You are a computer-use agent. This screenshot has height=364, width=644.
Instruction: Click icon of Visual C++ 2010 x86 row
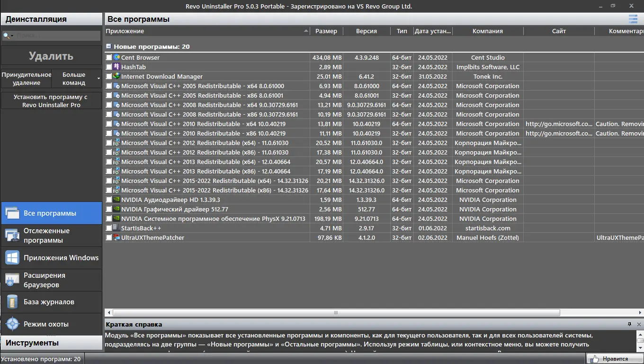(x=116, y=133)
